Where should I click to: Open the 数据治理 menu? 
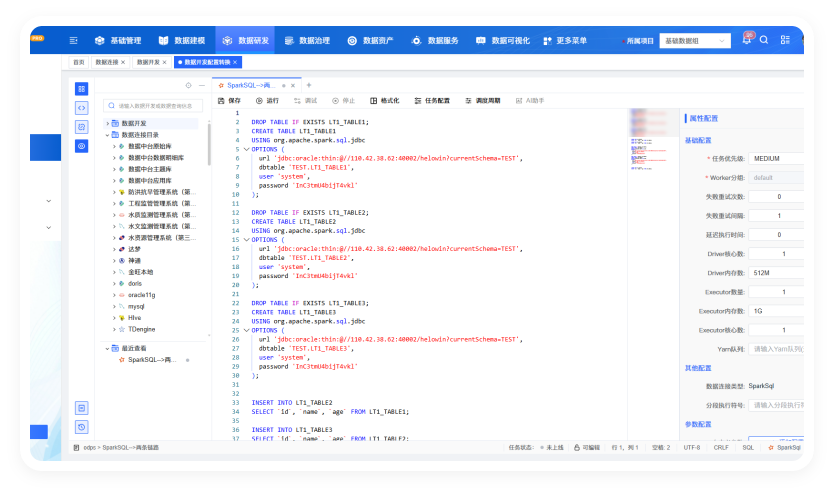(307, 40)
